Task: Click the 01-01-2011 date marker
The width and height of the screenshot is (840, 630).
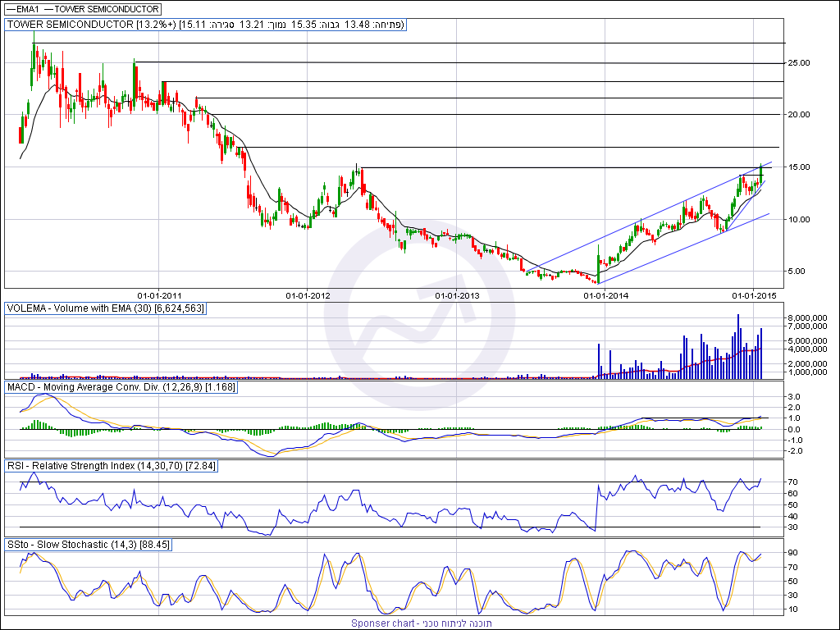Action: pos(159,294)
